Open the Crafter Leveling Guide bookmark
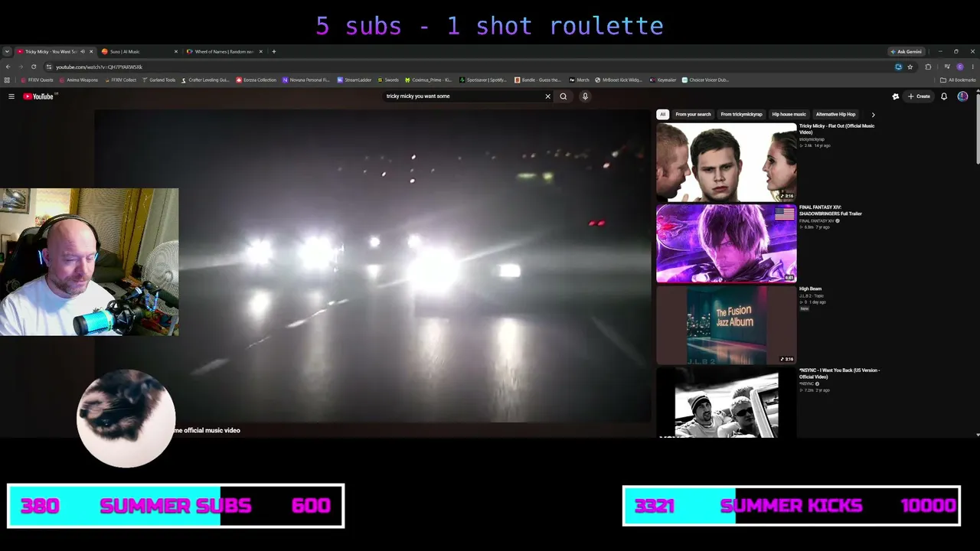This screenshot has height=551, width=980. (205, 80)
